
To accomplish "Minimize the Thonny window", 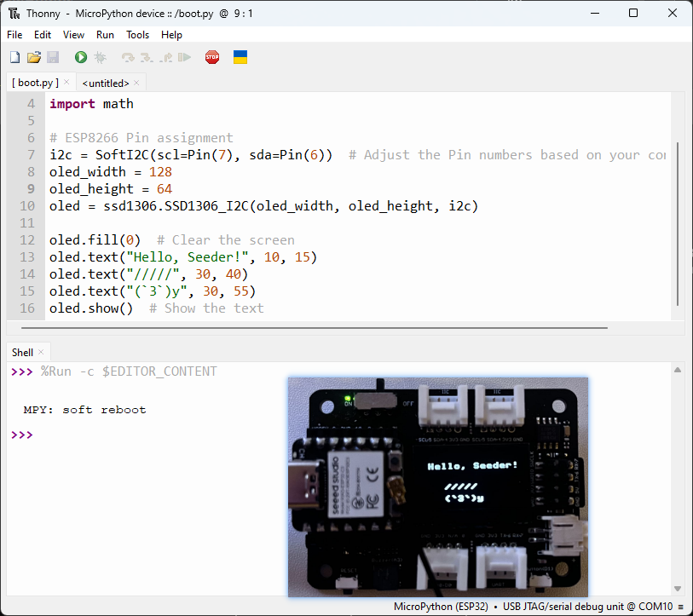I will [x=595, y=14].
